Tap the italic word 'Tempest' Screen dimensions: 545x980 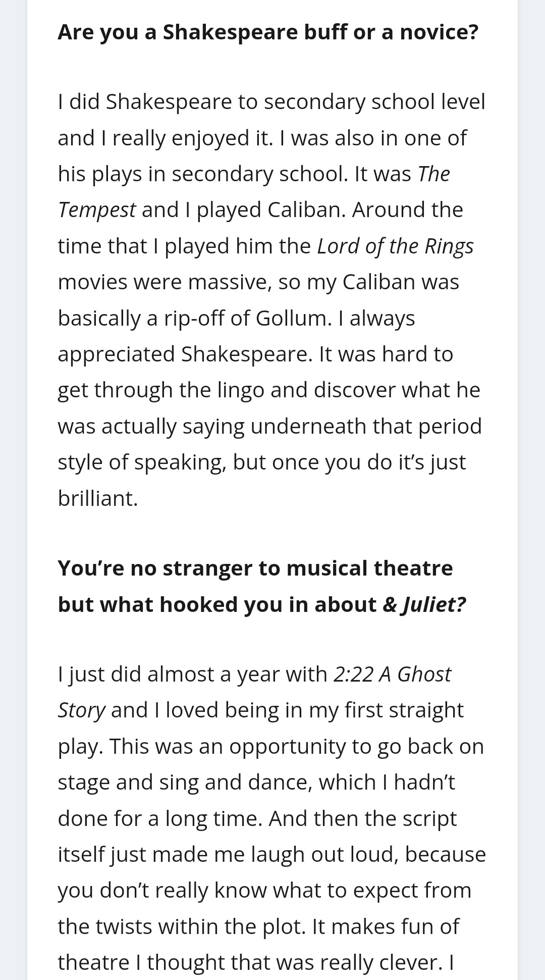97,210
